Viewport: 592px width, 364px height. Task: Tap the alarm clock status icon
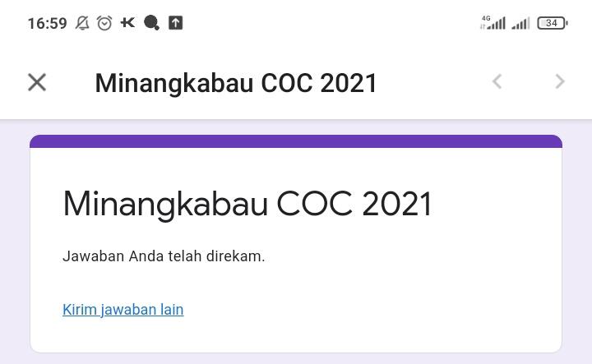click(x=104, y=23)
